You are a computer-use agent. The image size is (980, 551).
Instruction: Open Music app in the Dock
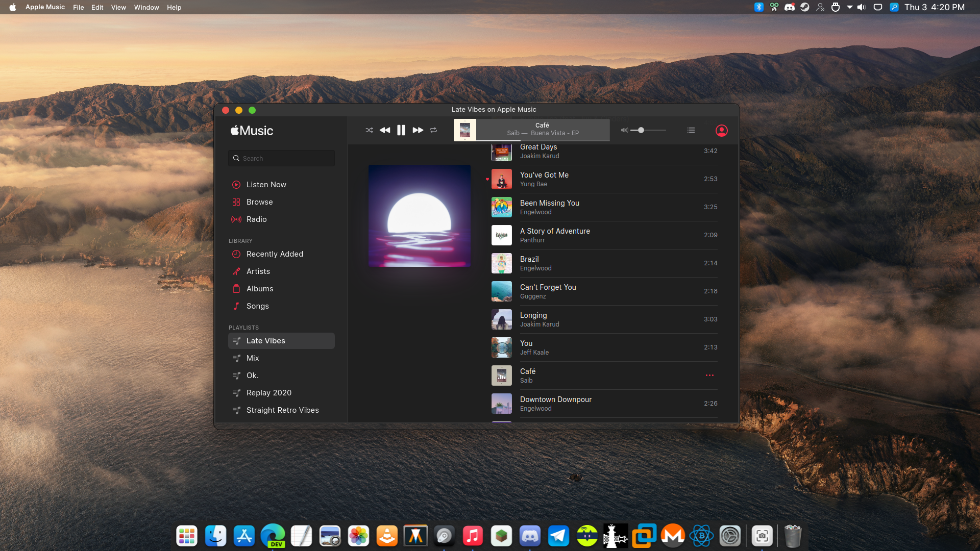coord(473,536)
